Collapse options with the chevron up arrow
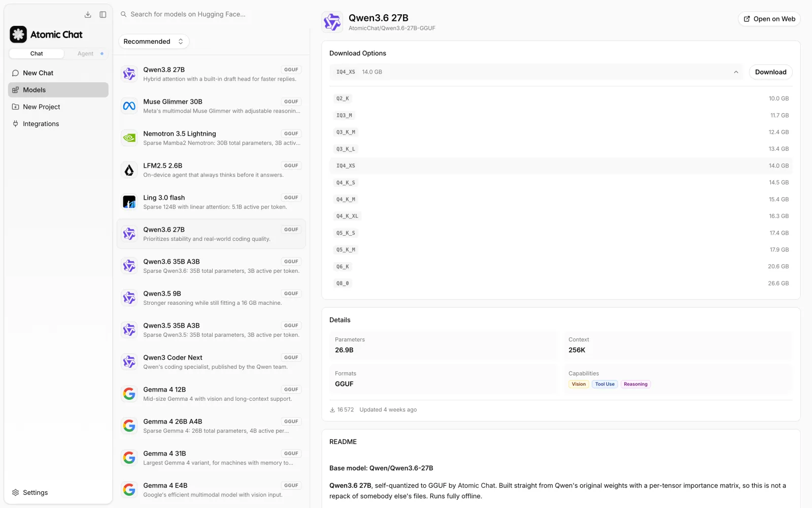Viewport: 812px width, 508px height. (x=736, y=72)
